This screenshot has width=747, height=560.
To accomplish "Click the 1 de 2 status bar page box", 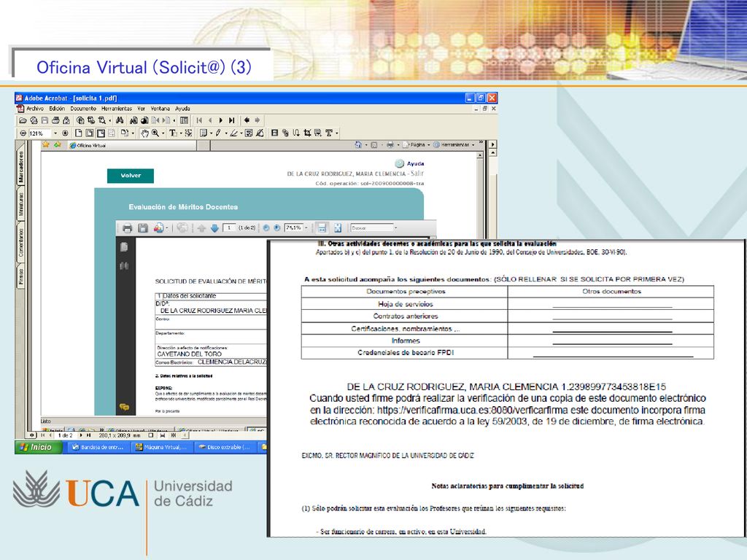I will pos(65,435).
